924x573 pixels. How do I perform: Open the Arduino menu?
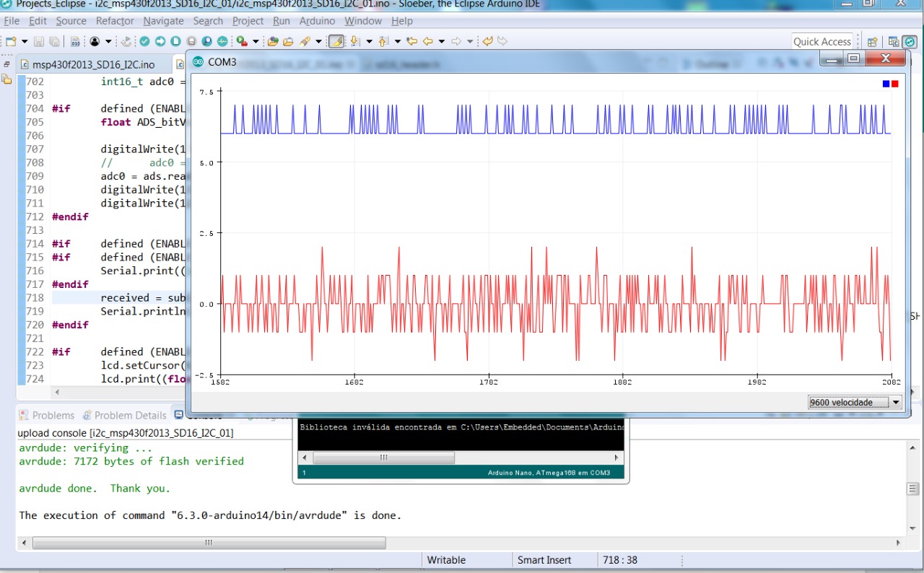click(317, 21)
